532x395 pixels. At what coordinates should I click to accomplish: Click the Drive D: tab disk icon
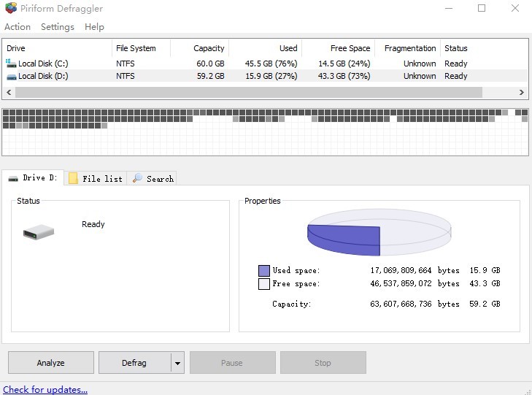[x=13, y=178]
